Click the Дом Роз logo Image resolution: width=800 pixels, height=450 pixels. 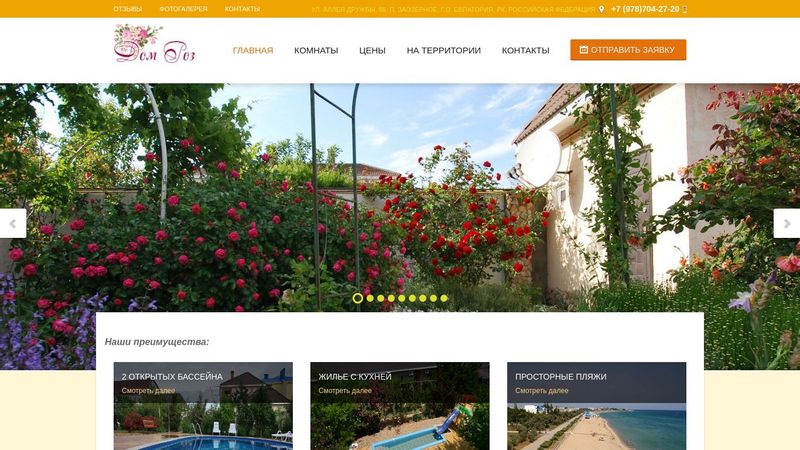tap(155, 44)
